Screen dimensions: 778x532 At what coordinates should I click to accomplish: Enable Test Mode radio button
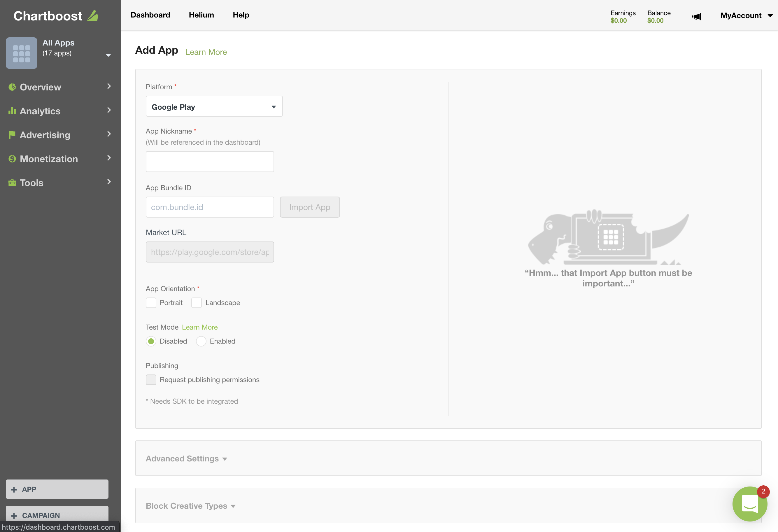201,341
